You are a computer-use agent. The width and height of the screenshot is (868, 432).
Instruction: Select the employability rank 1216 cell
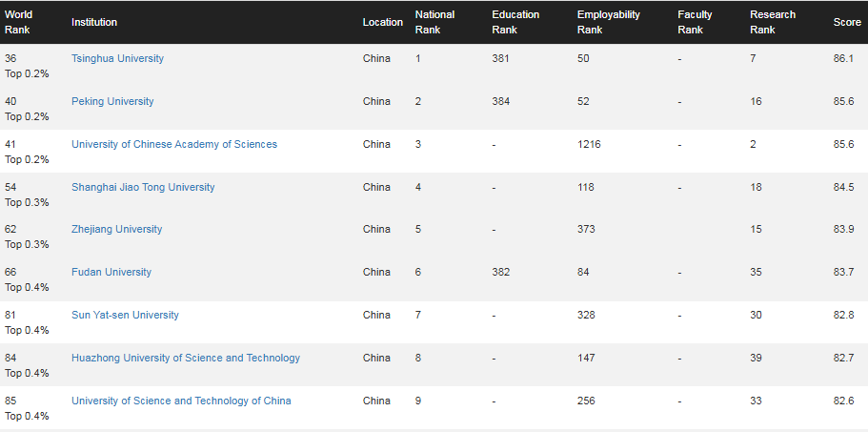point(589,144)
